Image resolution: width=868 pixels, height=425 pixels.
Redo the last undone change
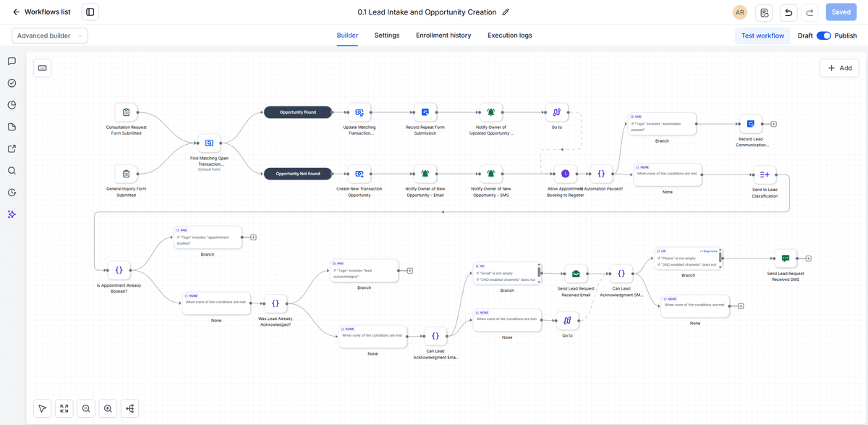click(810, 12)
